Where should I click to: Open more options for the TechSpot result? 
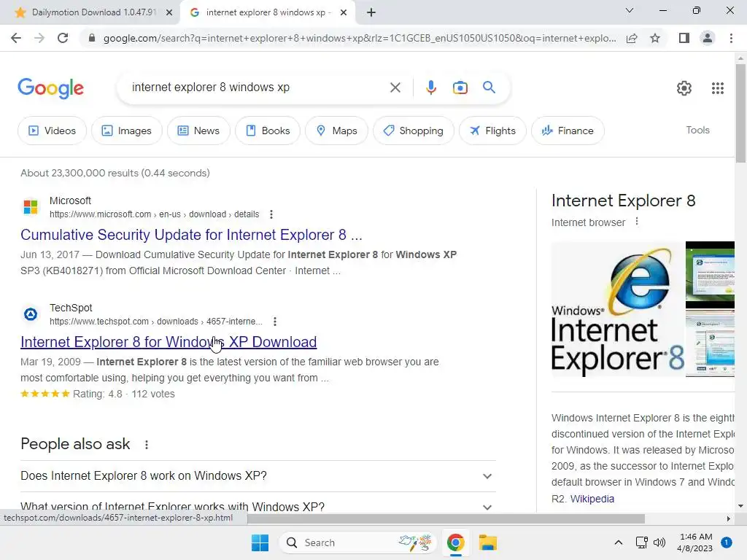(275, 322)
